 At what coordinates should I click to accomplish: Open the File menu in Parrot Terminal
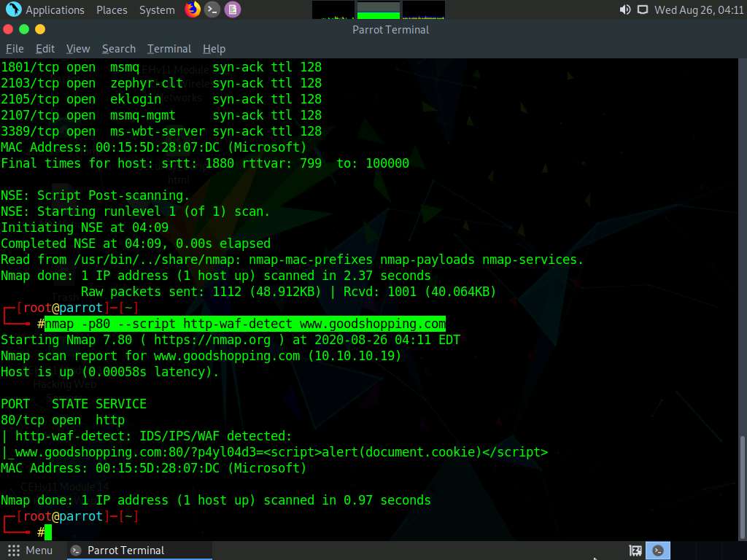[15, 49]
